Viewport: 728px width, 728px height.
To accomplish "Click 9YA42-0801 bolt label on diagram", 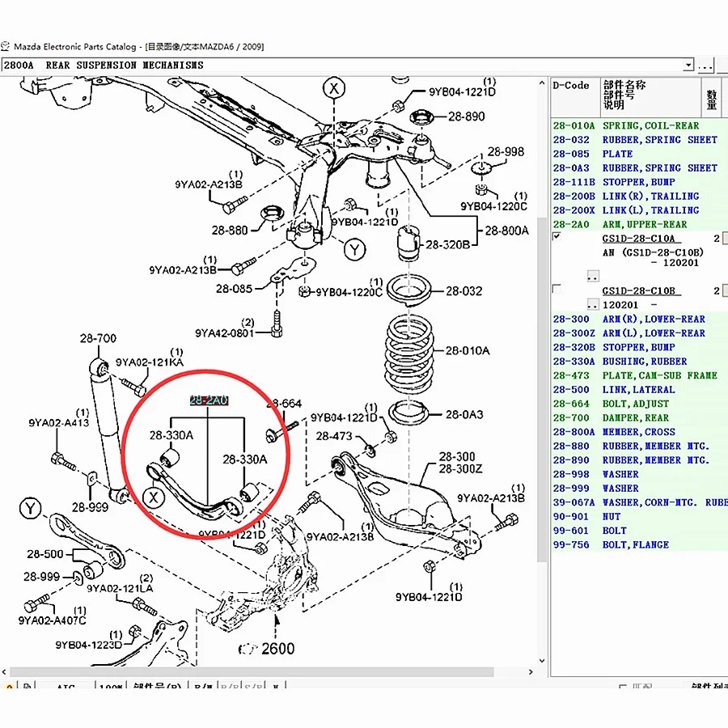I will (225, 333).
